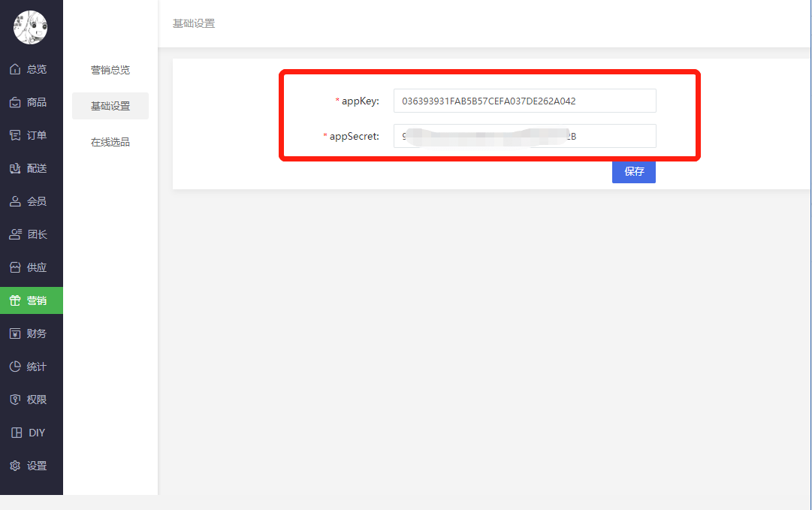Focus the appSecret input field

click(x=524, y=136)
